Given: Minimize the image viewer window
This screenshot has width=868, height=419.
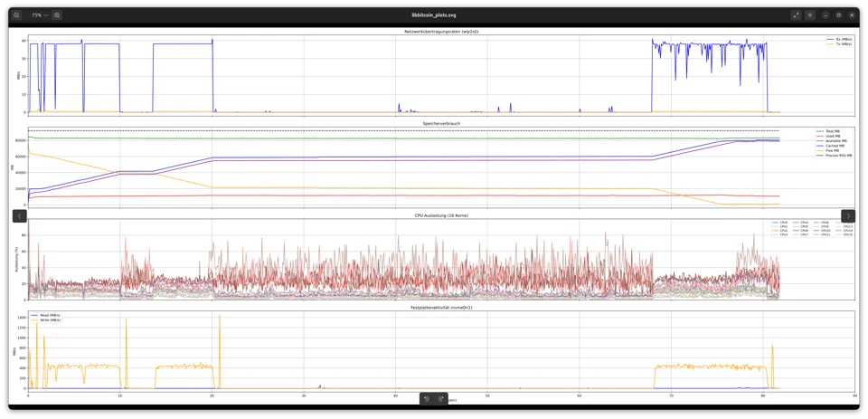Looking at the screenshot, I should click(x=826, y=15).
